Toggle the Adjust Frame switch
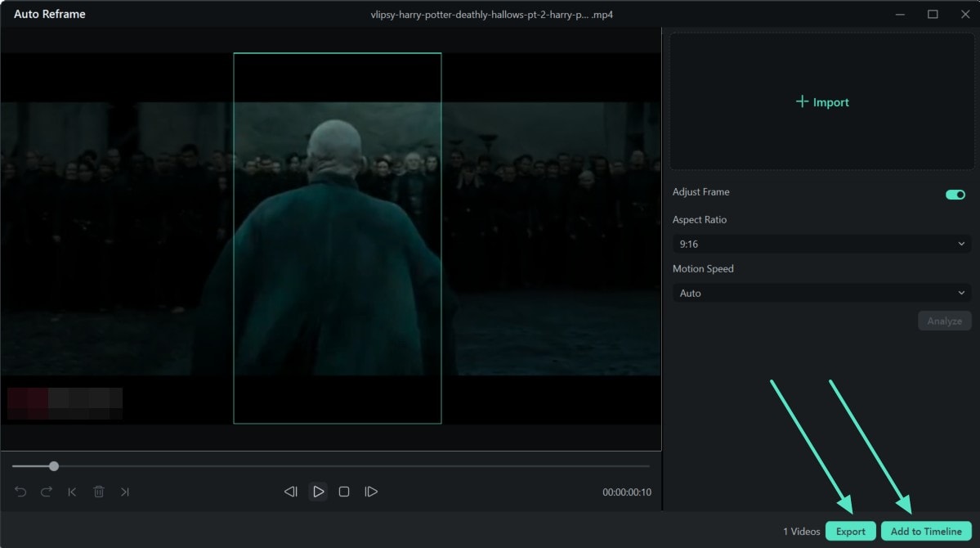Image resolution: width=980 pixels, height=548 pixels. 955,195
